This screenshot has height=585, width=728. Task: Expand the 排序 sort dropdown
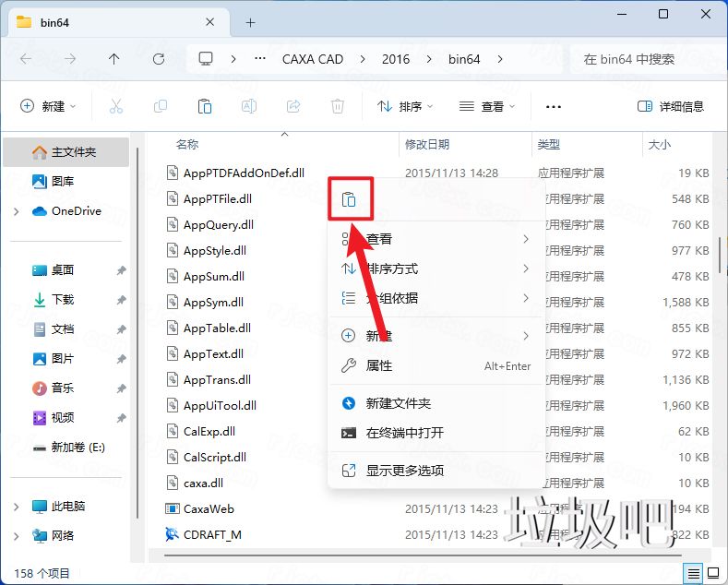point(406,106)
